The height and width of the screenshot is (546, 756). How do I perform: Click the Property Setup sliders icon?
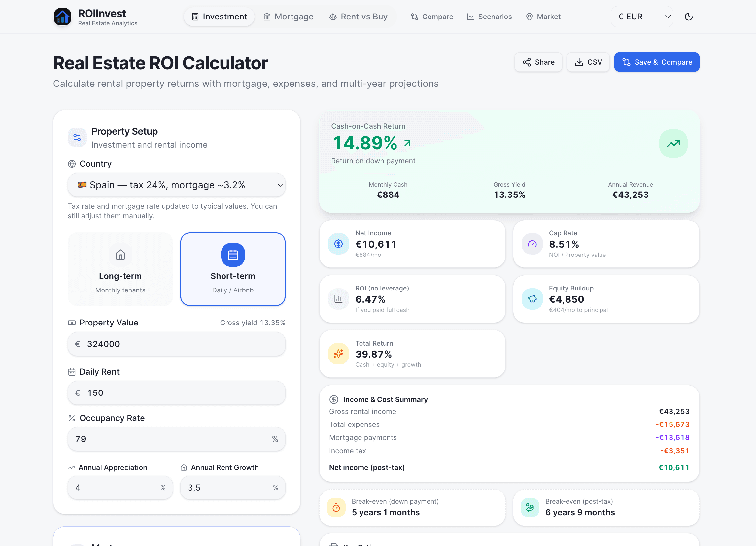(x=77, y=137)
